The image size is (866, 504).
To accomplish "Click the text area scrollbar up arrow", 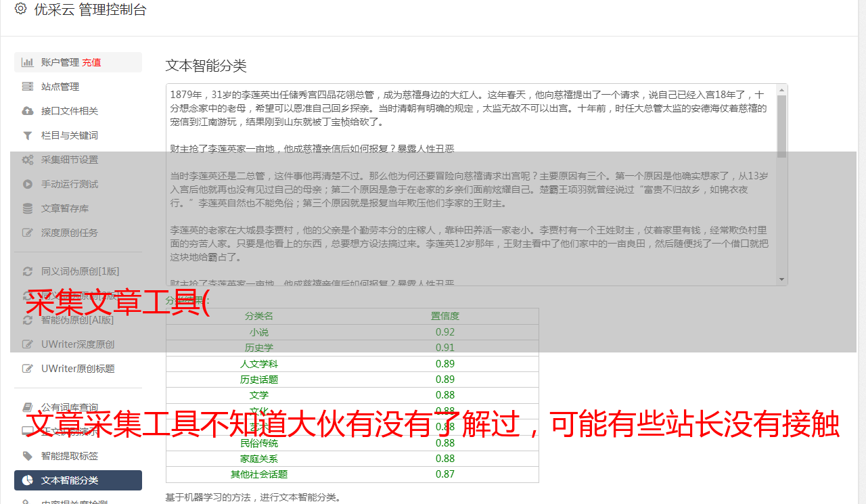I will (782, 89).
